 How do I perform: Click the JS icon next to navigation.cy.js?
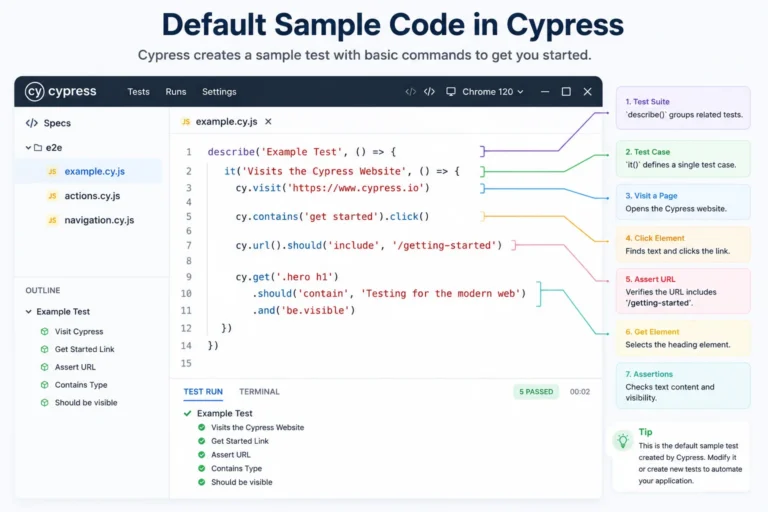(x=52, y=220)
